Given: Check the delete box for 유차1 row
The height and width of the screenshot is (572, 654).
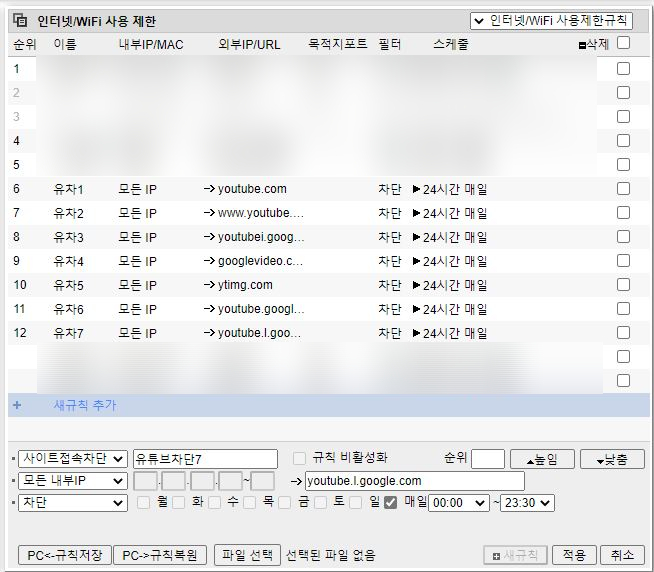Looking at the screenshot, I should coord(623,189).
